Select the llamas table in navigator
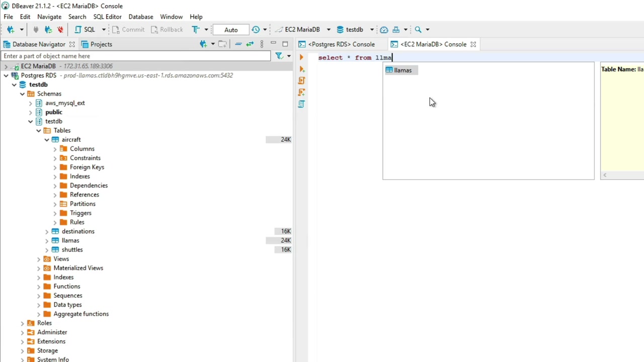The width and height of the screenshot is (644, 362). (70, 240)
